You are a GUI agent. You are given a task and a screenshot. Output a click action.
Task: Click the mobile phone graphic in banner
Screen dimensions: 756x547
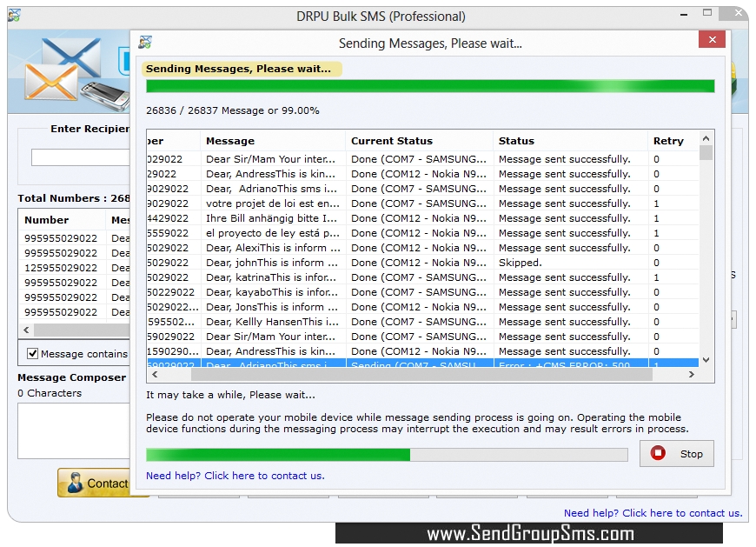(x=104, y=96)
